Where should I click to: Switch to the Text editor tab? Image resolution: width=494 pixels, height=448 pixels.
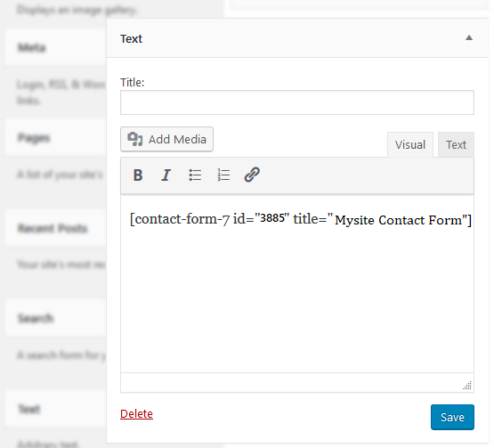click(x=456, y=144)
